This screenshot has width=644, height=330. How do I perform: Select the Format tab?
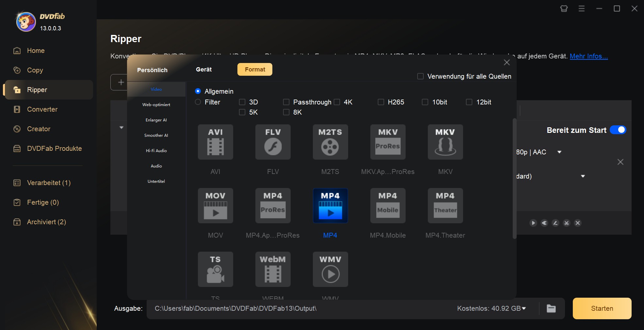(255, 70)
